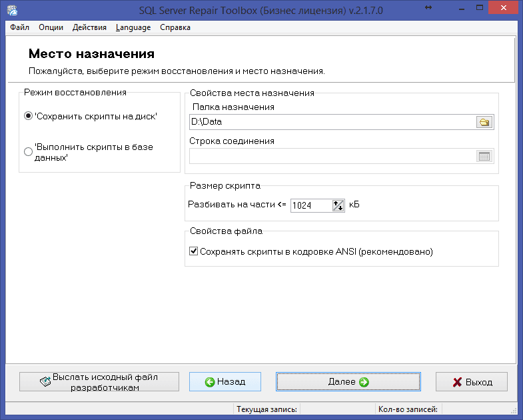Click SQL app icon in title bar
This screenshot has width=523, height=420.
click(x=13, y=10)
